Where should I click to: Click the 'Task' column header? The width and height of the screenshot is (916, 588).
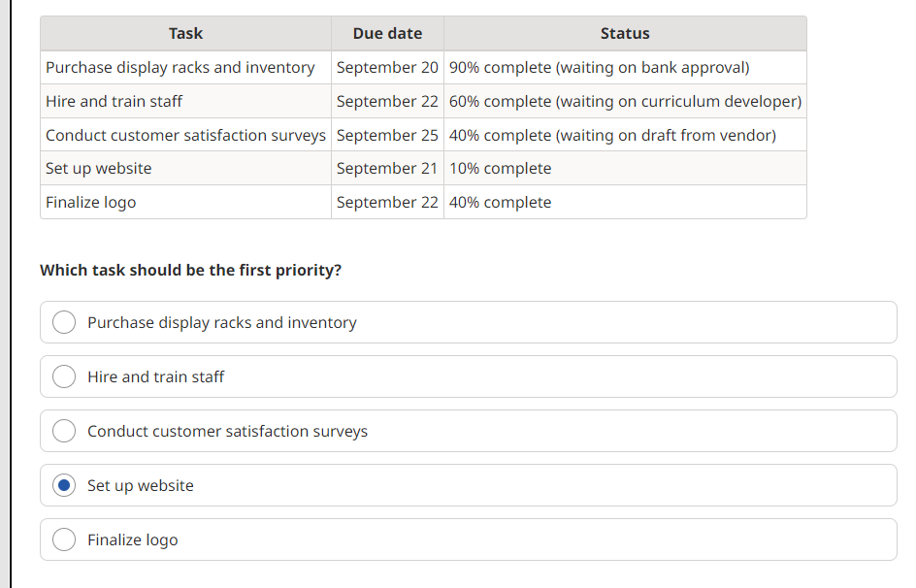point(184,33)
